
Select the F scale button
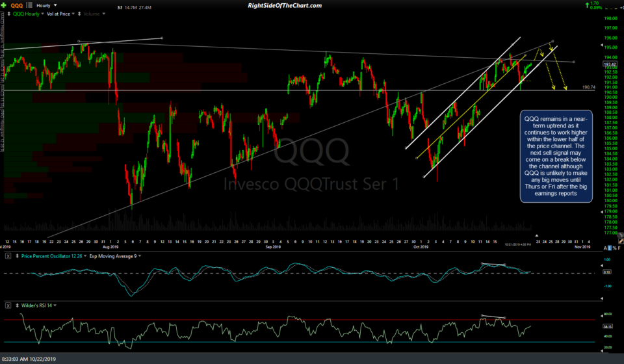[x=619, y=248]
